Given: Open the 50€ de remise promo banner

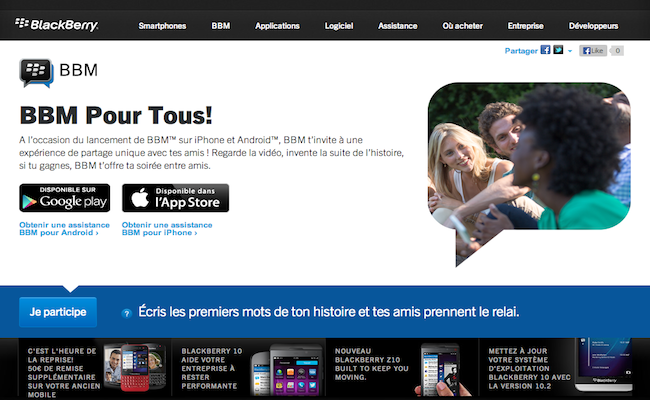Looking at the screenshot, I should pos(95,369).
